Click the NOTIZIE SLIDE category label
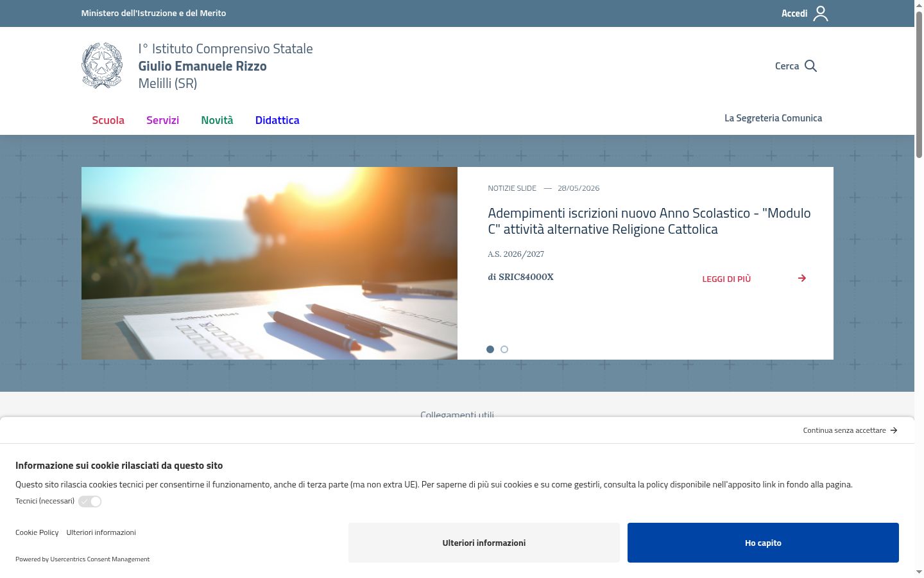This screenshot has height=578, width=924. click(512, 188)
